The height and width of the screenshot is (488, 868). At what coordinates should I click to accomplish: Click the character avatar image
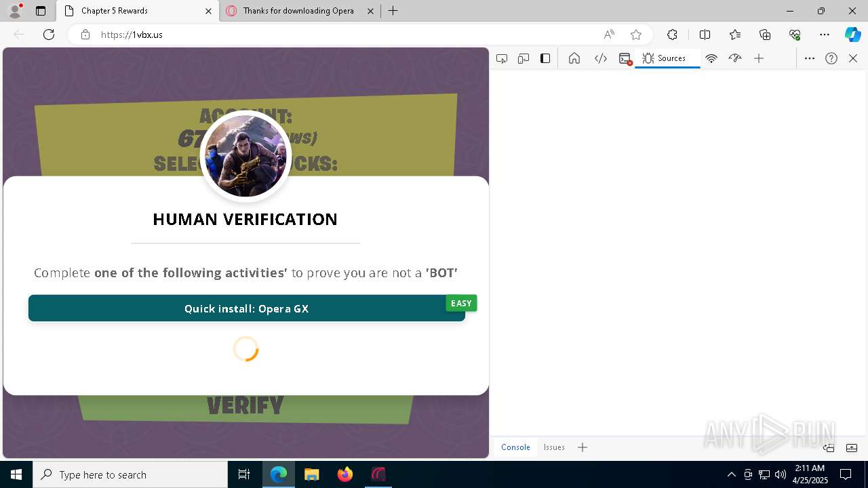[x=245, y=156]
